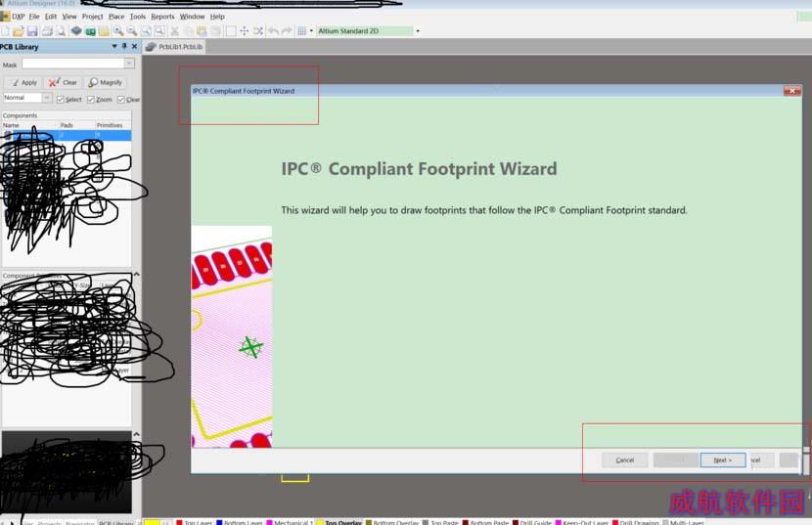The image size is (812, 525).
Task: Open the File menu
Action: tap(34, 17)
